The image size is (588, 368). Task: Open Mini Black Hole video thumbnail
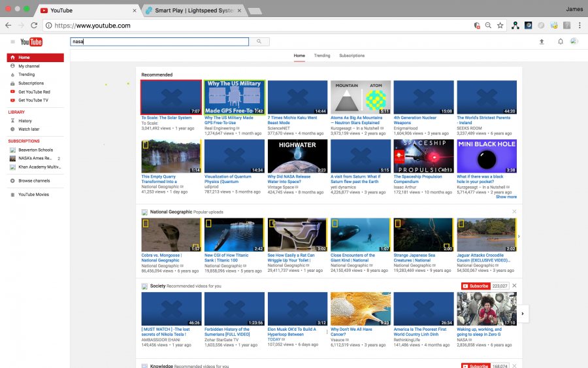pyautogui.click(x=487, y=156)
